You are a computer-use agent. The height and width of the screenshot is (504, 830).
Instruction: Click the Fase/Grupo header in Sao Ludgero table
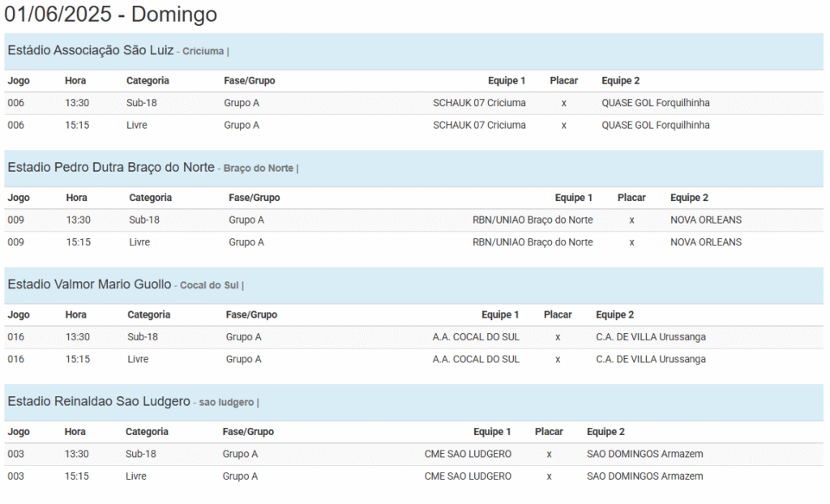(x=248, y=431)
